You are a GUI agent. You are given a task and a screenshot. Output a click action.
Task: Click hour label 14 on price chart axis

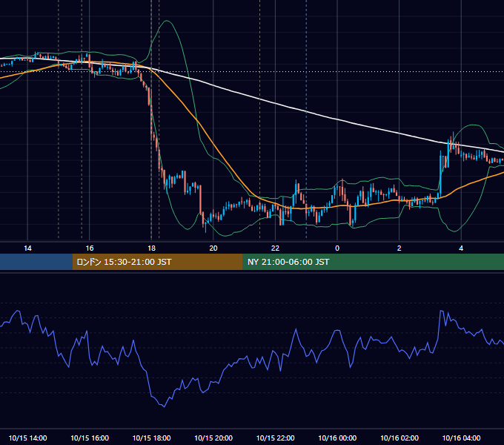tap(27, 248)
